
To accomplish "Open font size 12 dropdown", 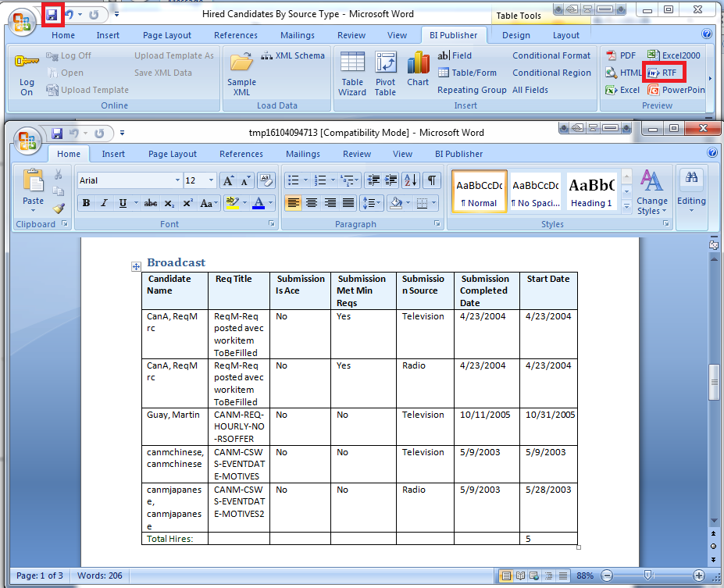I will click(x=211, y=180).
